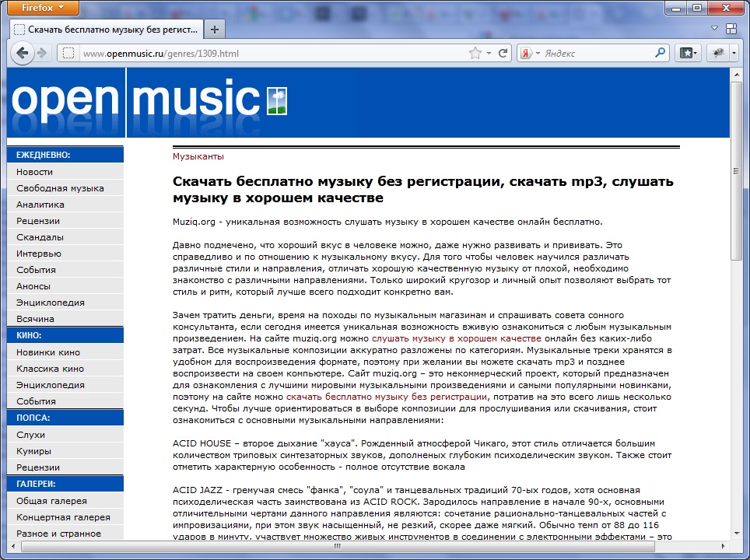The height and width of the screenshot is (560, 750).
Task: Open Кумиры under Попса
Action: 65,451
